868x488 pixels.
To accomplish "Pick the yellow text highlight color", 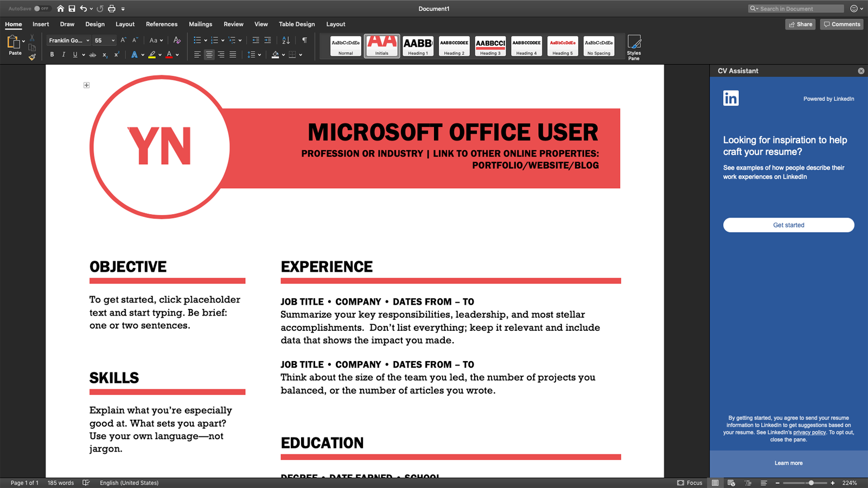I will pos(152,55).
